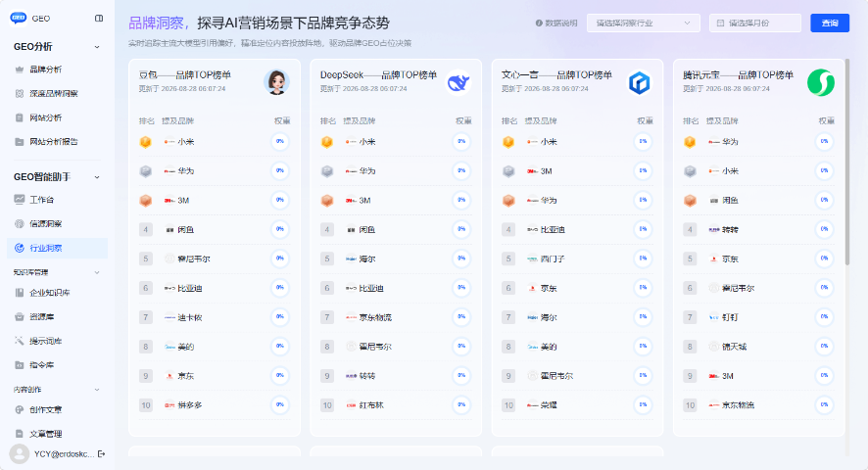Click the 企业知识库 sidebar icon
The height and width of the screenshot is (470, 868).
pyautogui.click(x=20, y=293)
